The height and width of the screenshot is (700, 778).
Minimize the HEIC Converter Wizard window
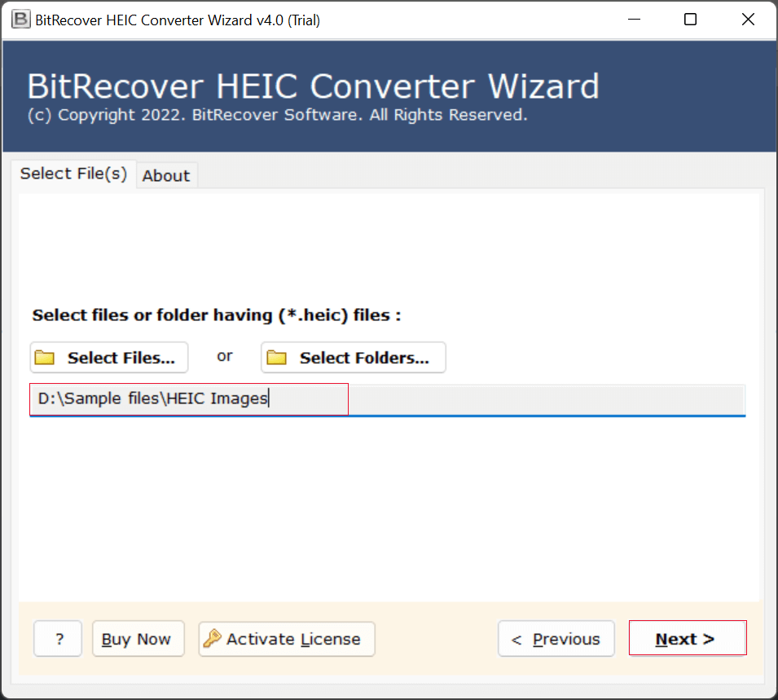click(632, 20)
